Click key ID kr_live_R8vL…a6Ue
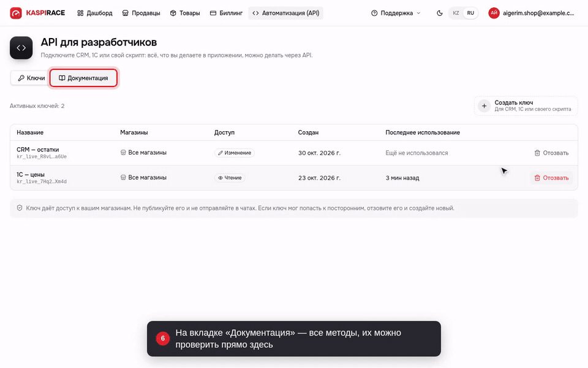 (x=42, y=156)
